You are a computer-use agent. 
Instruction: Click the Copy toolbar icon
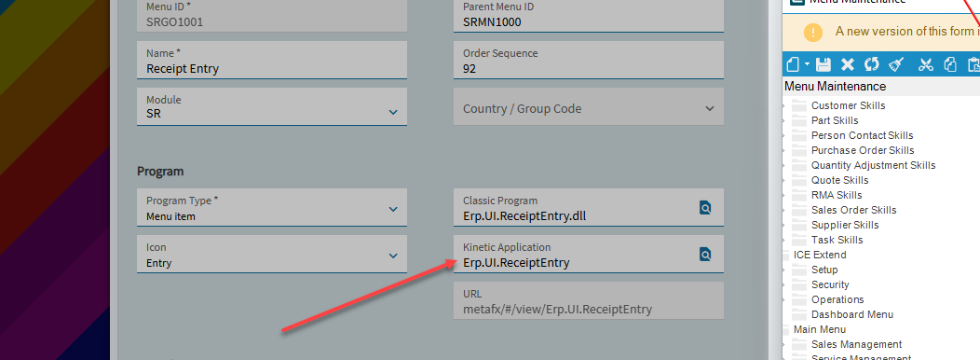click(950, 64)
